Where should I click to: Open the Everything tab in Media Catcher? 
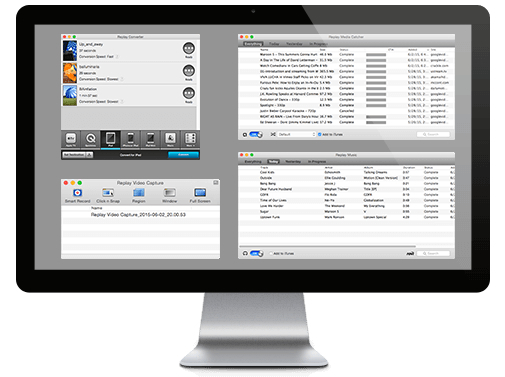(x=253, y=44)
